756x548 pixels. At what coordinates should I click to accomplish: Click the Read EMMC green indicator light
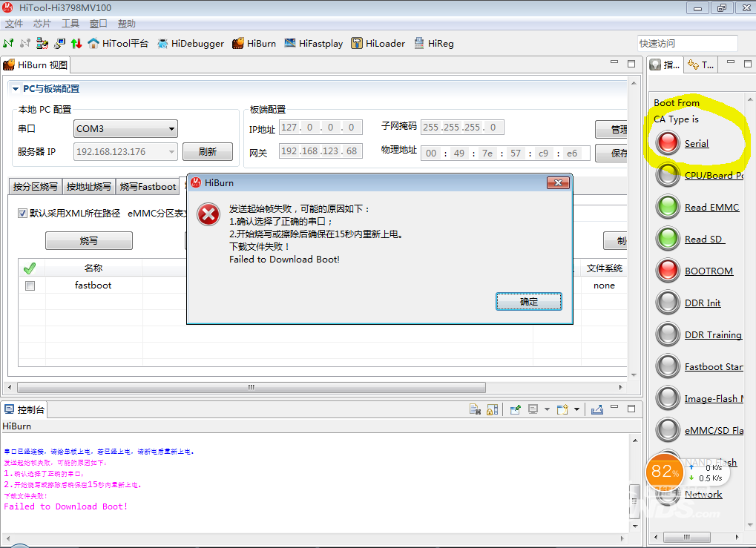click(668, 207)
